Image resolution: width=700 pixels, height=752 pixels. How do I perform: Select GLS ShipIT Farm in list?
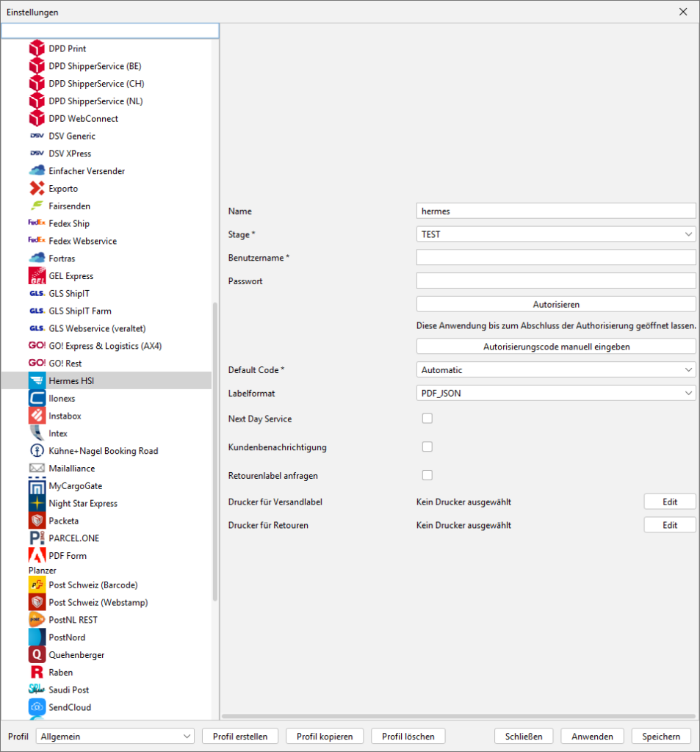[80, 311]
